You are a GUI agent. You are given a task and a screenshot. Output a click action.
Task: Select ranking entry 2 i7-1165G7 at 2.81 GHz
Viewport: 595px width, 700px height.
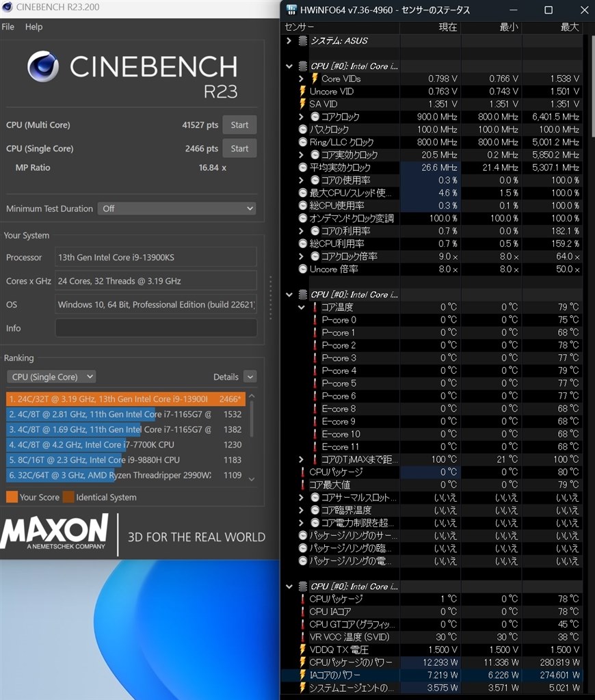click(126, 414)
